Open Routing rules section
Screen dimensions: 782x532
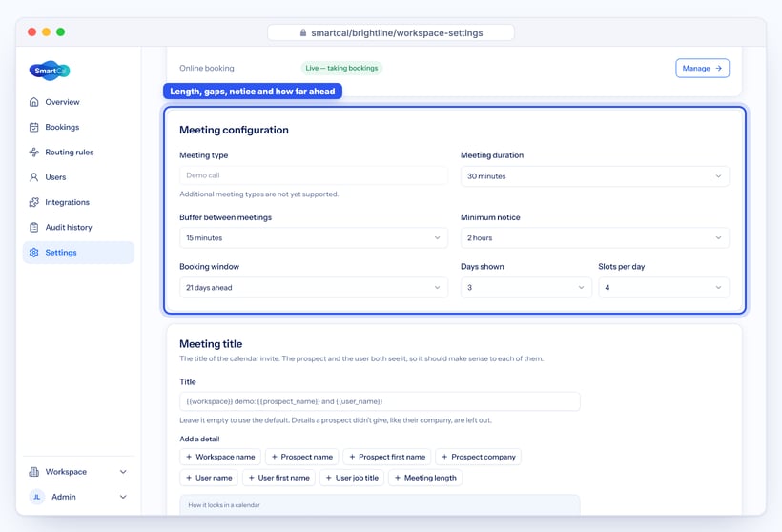78,153
